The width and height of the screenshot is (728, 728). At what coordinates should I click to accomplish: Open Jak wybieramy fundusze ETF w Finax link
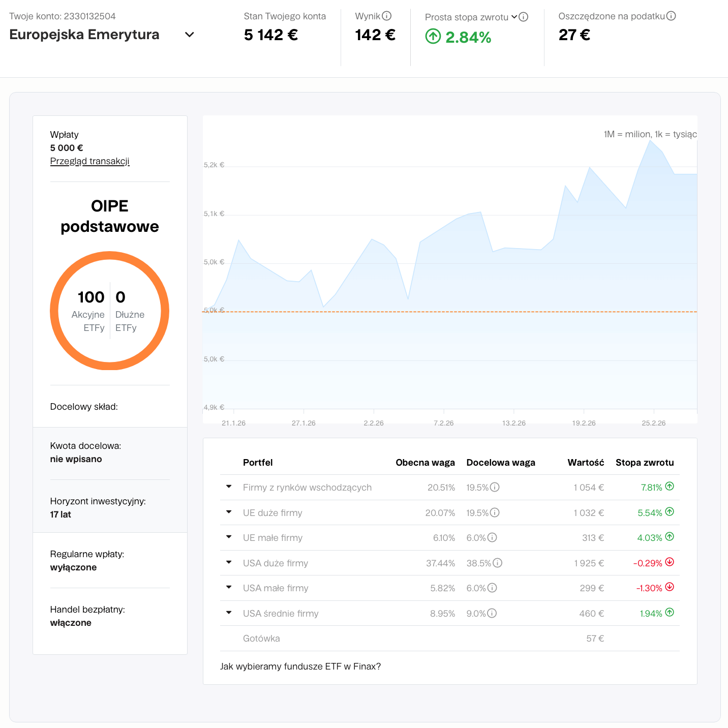(x=300, y=666)
